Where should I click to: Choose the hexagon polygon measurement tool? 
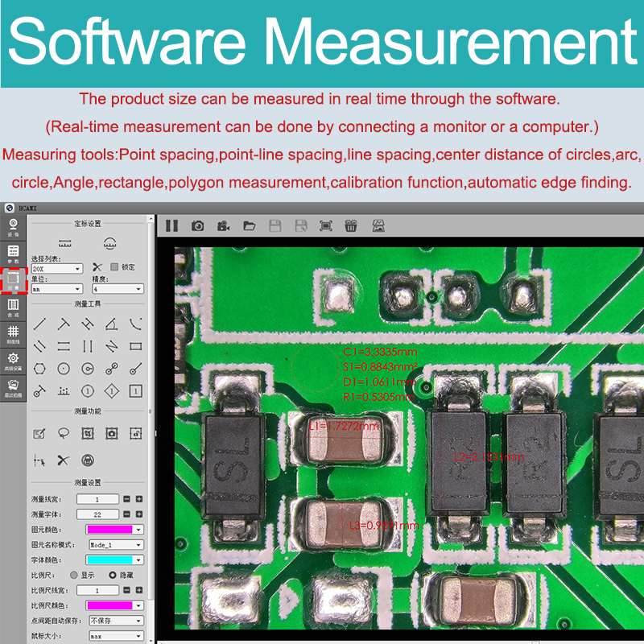pos(39,369)
